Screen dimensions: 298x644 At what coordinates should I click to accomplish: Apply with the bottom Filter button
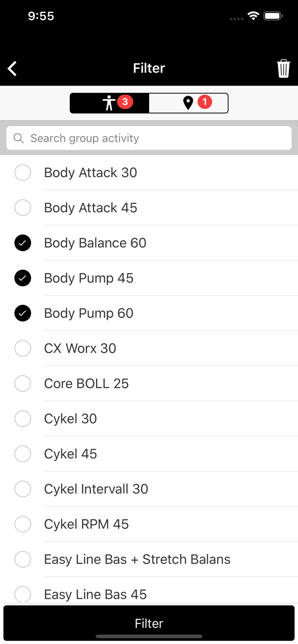pos(149,623)
